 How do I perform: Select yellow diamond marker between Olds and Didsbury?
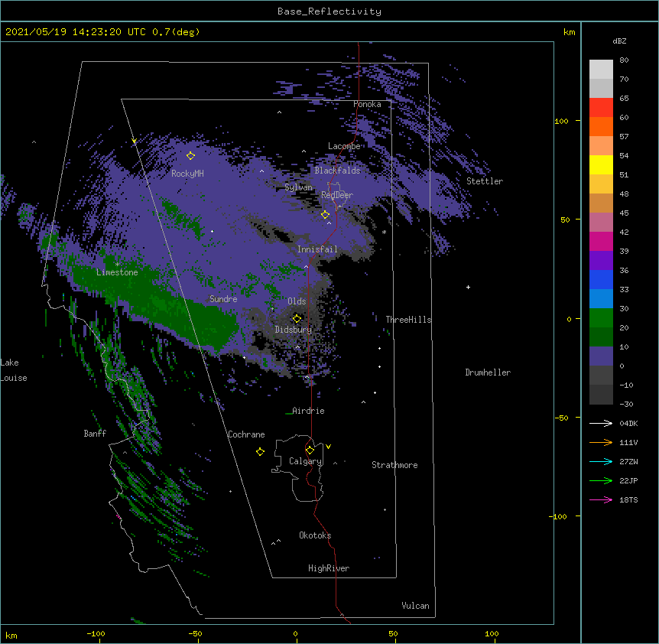pos(297,318)
